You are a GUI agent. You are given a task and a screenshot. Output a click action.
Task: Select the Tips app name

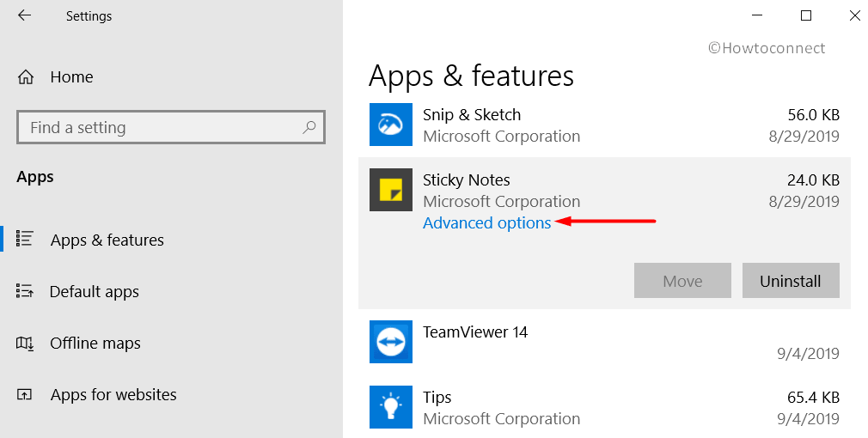437,397
